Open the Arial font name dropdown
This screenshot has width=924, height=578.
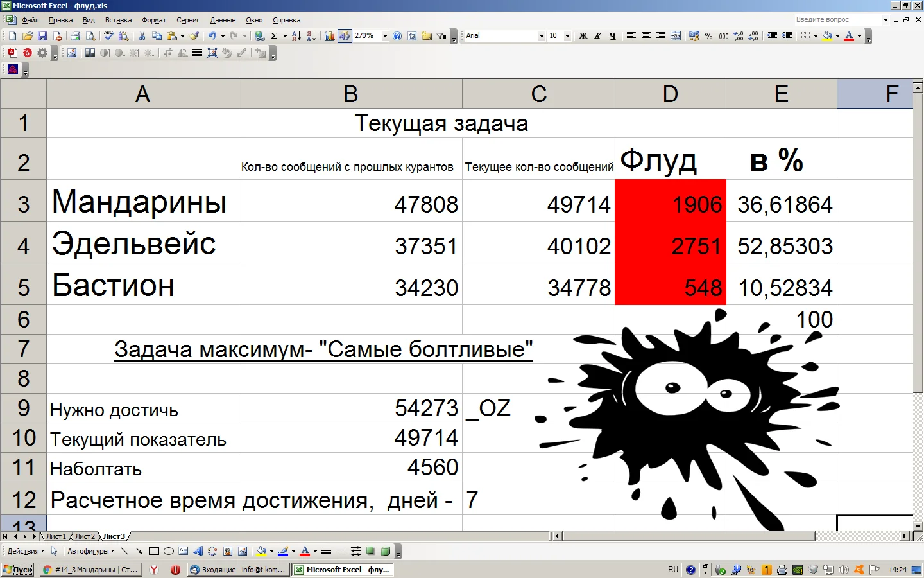(542, 36)
